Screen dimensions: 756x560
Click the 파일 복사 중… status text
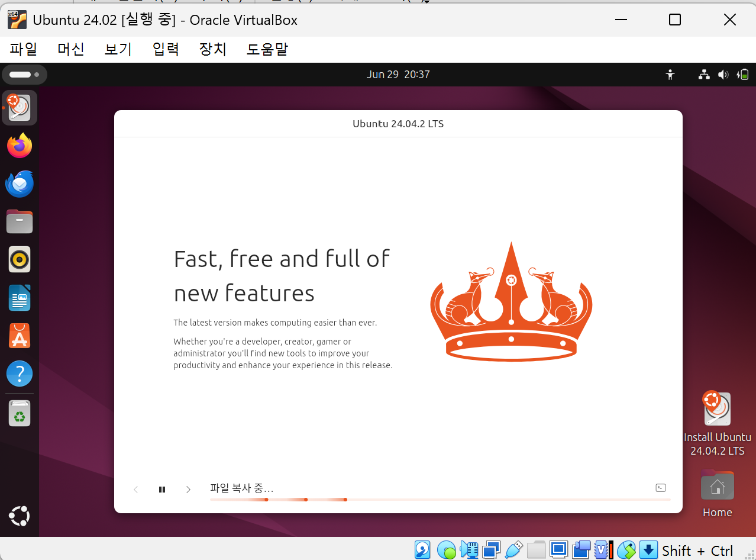point(242,488)
